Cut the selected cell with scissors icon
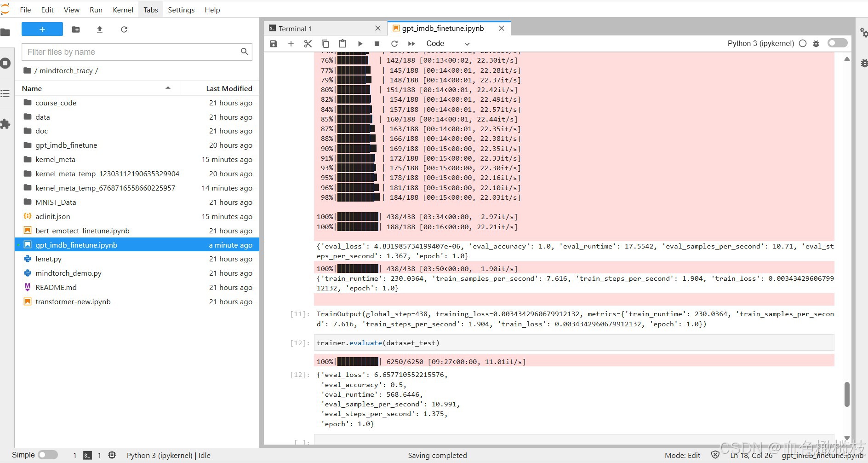The image size is (868, 463). tap(308, 44)
